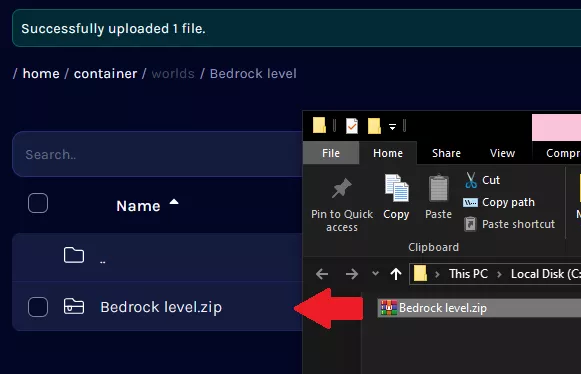Click the Name column header
This screenshot has width=581, height=374.
coord(138,206)
